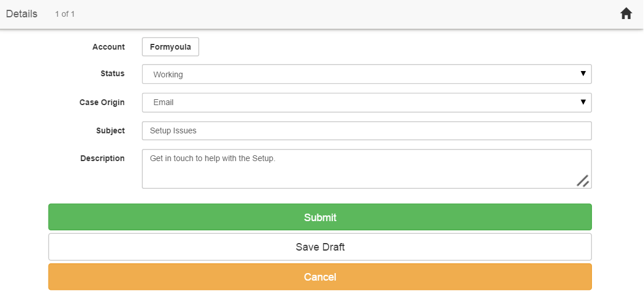Image resolution: width=644 pixels, height=291 pixels.
Task: Click the Description box resize handle
Action: pos(583,181)
